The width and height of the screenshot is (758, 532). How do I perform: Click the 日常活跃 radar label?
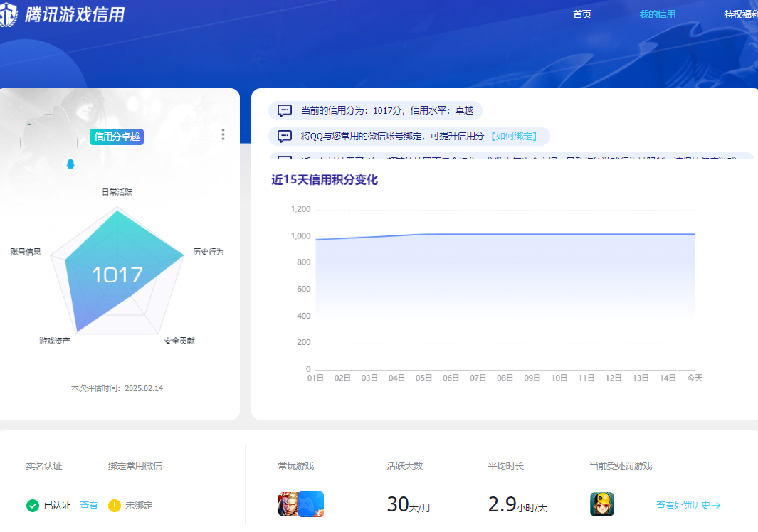point(117,192)
